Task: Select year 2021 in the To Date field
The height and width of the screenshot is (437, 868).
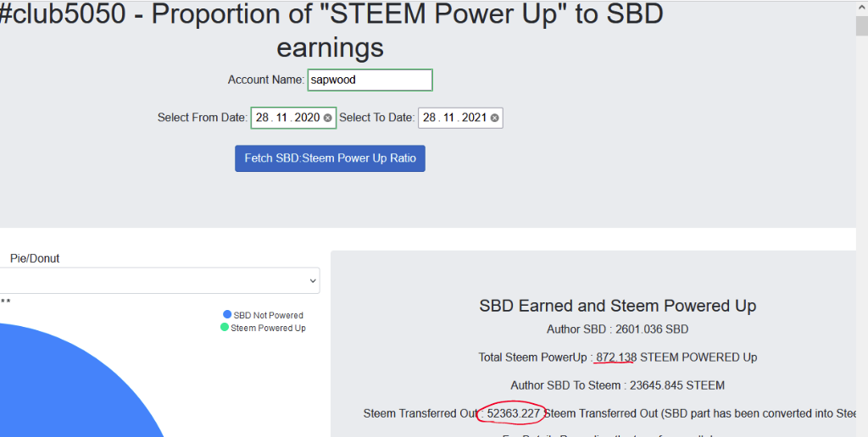Action: [474, 118]
